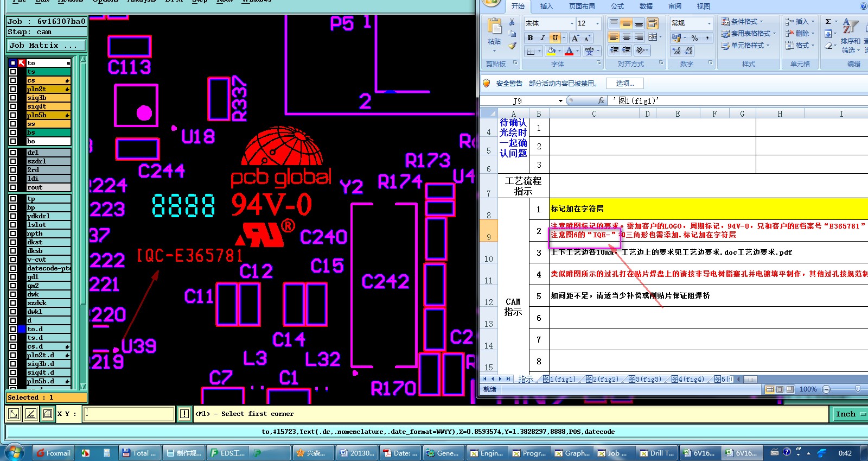Align cell text right
The image size is (868, 461).
pyautogui.click(x=639, y=37)
